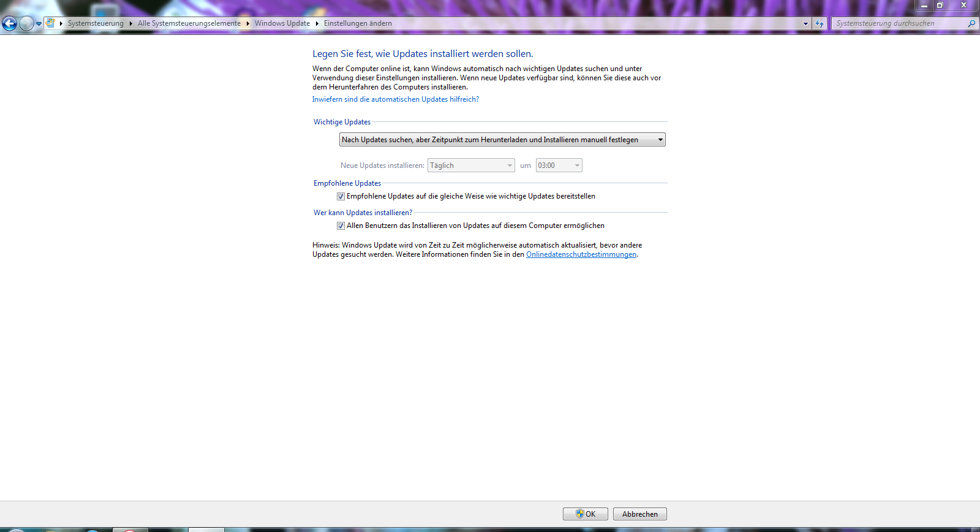The image size is (980, 532).
Task: Go to Windows Update breadcrumb
Action: (282, 23)
